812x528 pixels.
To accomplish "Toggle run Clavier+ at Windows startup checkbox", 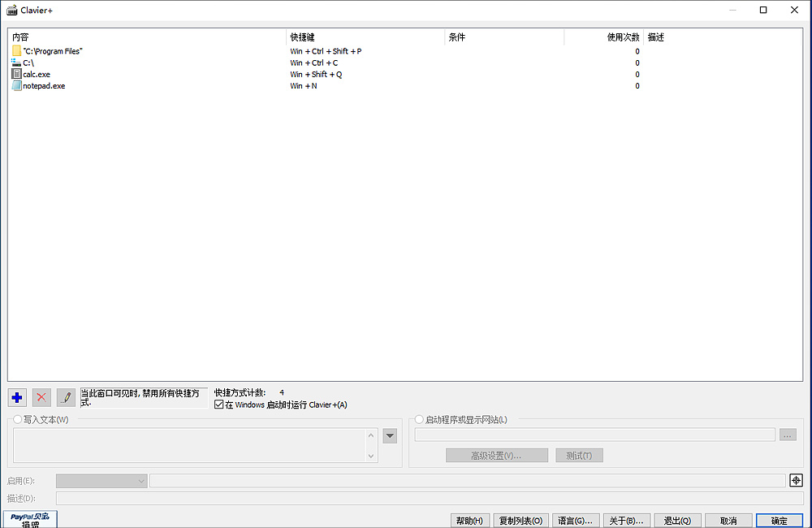I will click(219, 405).
